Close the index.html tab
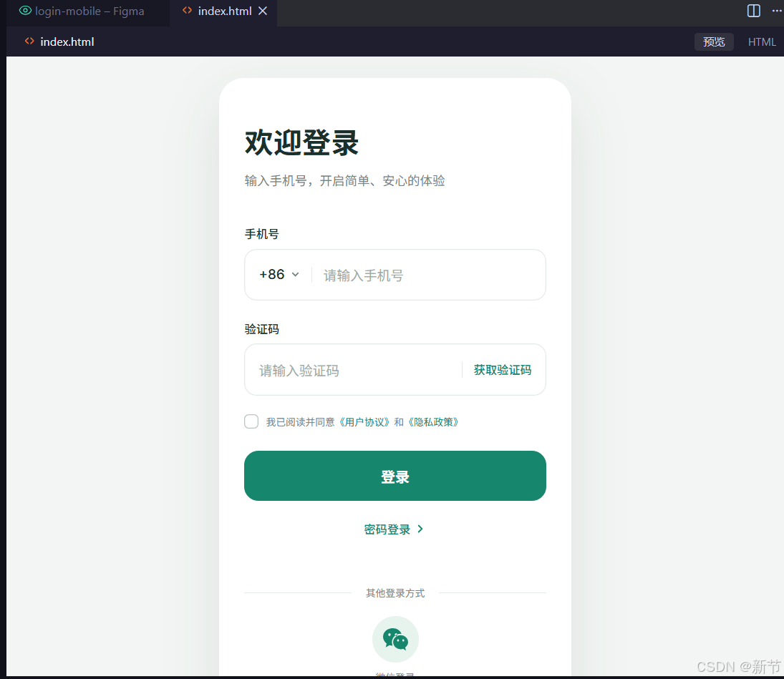 point(263,11)
